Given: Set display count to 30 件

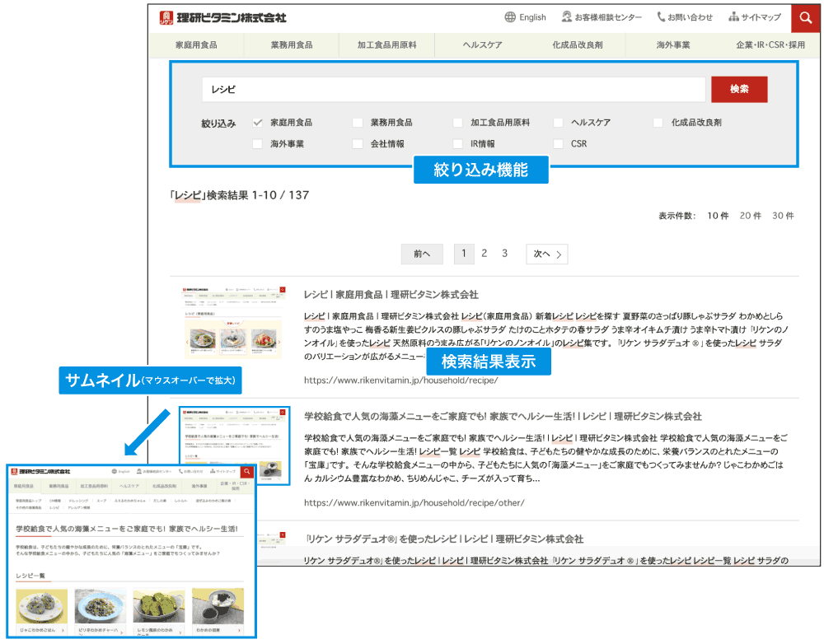Looking at the screenshot, I should tap(783, 216).
